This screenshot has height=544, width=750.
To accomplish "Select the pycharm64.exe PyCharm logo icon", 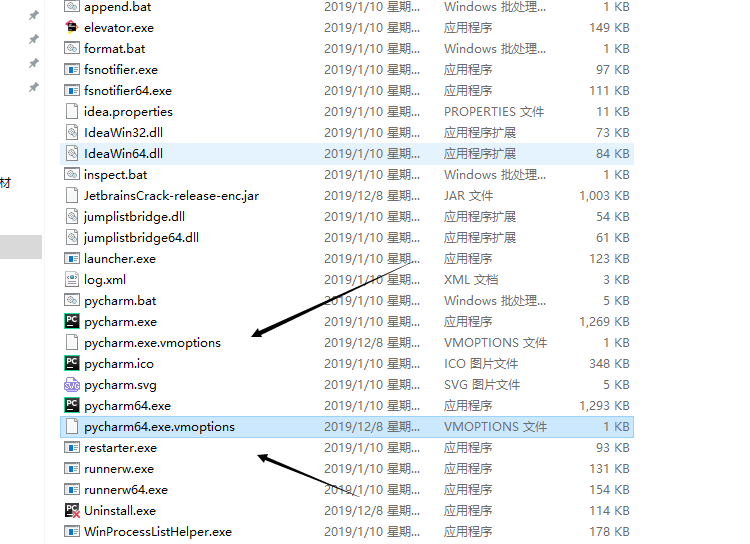I will (72, 405).
